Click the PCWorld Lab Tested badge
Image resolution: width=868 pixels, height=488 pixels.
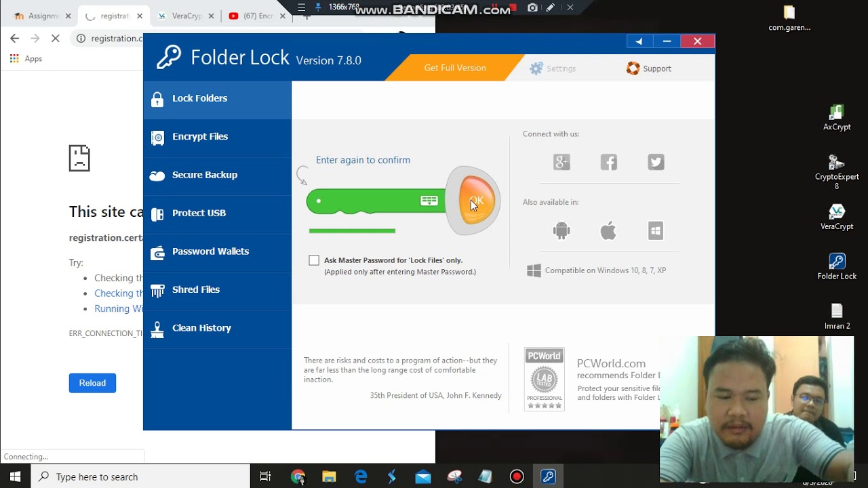[x=544, y=380]
